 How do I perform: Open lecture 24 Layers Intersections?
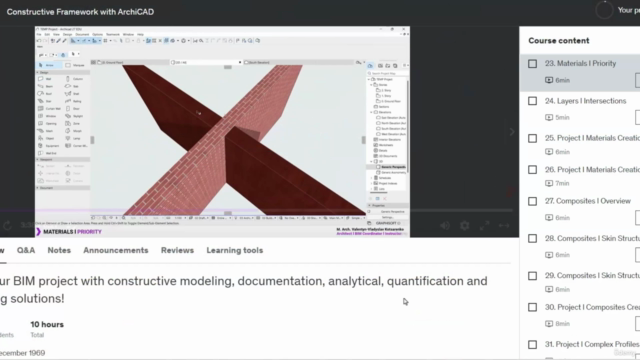[x=585, y=101]
